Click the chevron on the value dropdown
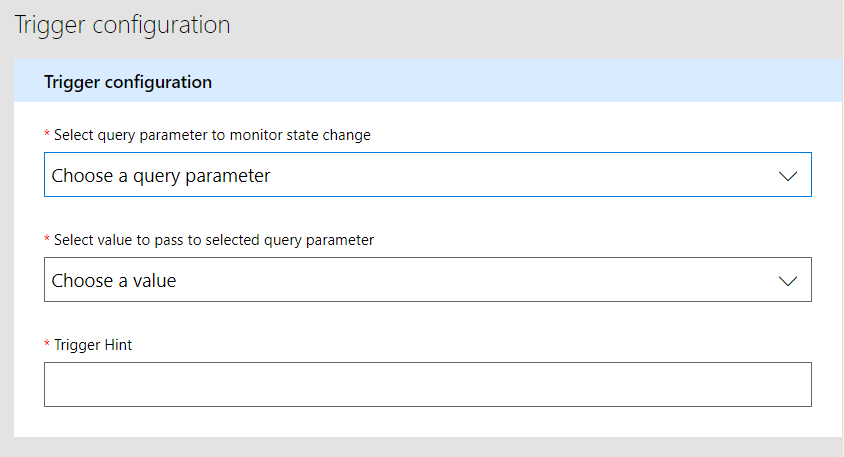This screenshot has width=844, height=457. pos(788,281)
